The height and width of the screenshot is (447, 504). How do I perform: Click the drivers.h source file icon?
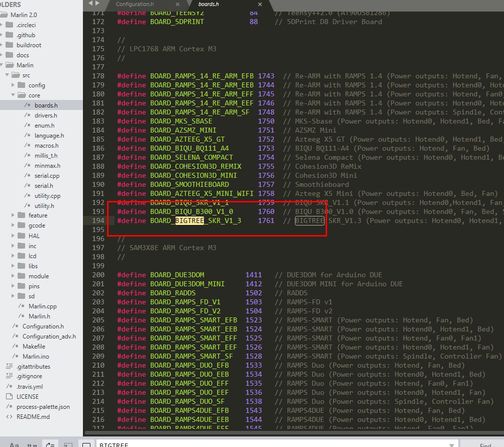28,116
